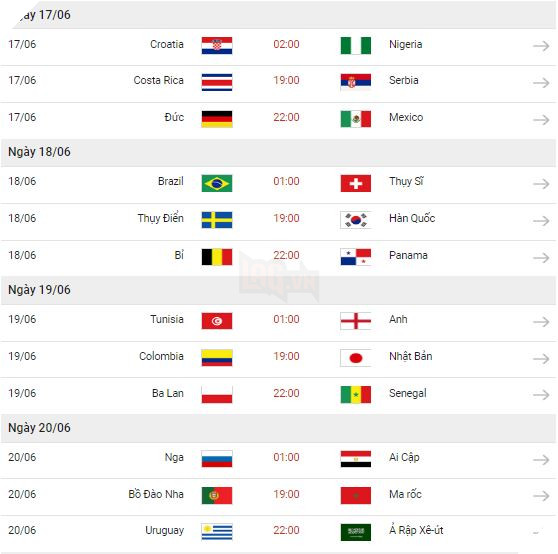This screenshot has width=558, height=554.
Task: Select the Ngày 20/06 section header
Action: (x=278, y=428)
